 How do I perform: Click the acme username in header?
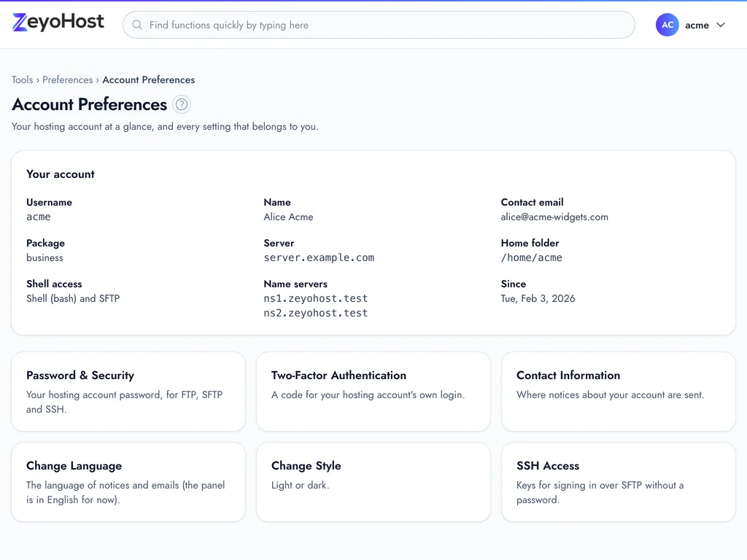pyautogui.click(x=697, y=26)
